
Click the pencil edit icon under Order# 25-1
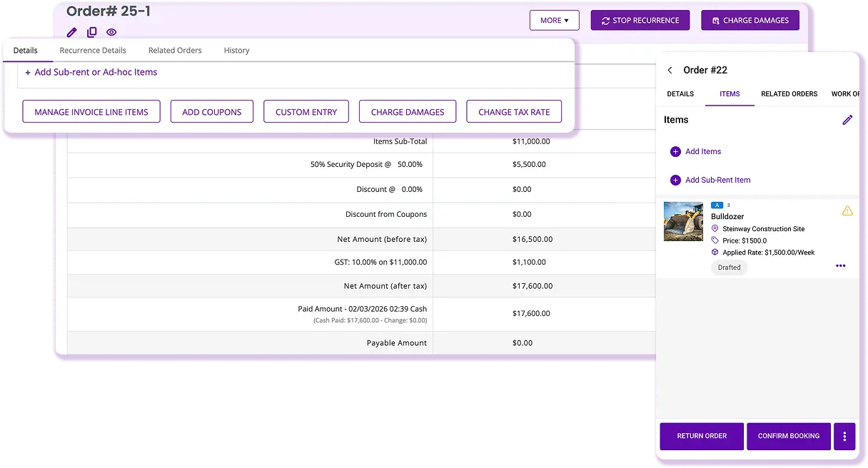(71, 32)
